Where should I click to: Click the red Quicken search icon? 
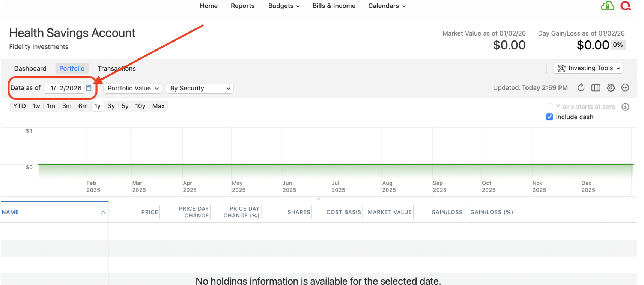[x=626, y=6]
